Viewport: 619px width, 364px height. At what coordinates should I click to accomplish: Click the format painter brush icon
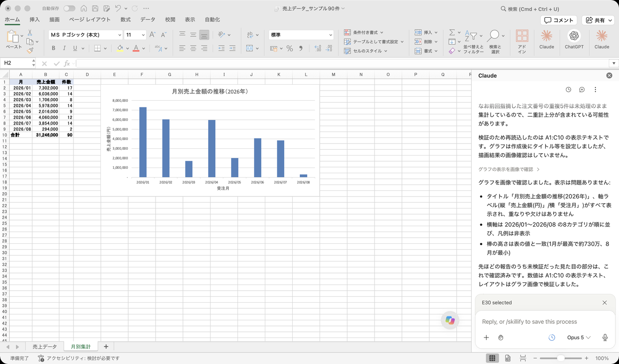(30, 51)
